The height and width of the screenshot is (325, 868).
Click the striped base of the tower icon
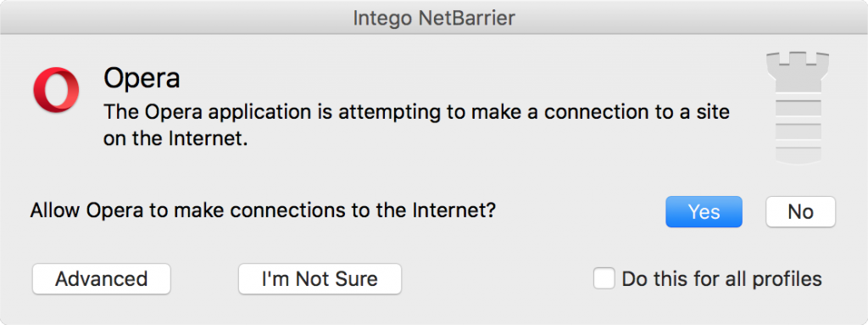tap(798, 132)
